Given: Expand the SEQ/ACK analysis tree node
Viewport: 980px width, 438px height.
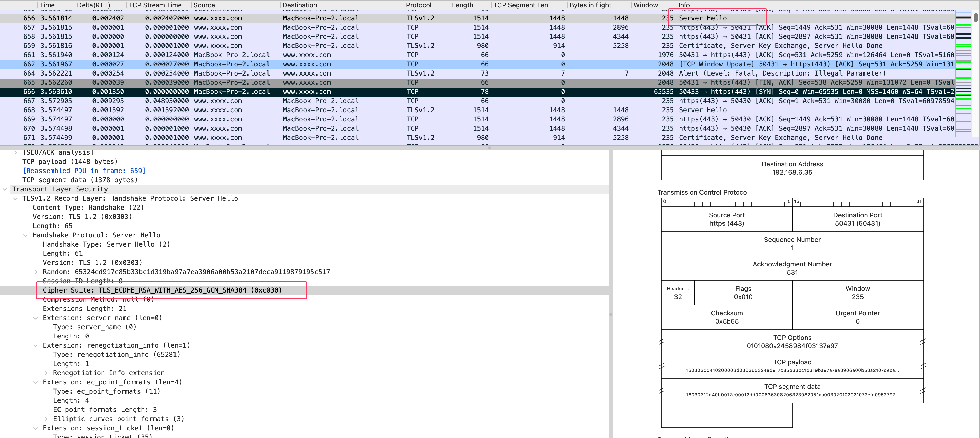Looking at the screenshot, I should 15,152.
